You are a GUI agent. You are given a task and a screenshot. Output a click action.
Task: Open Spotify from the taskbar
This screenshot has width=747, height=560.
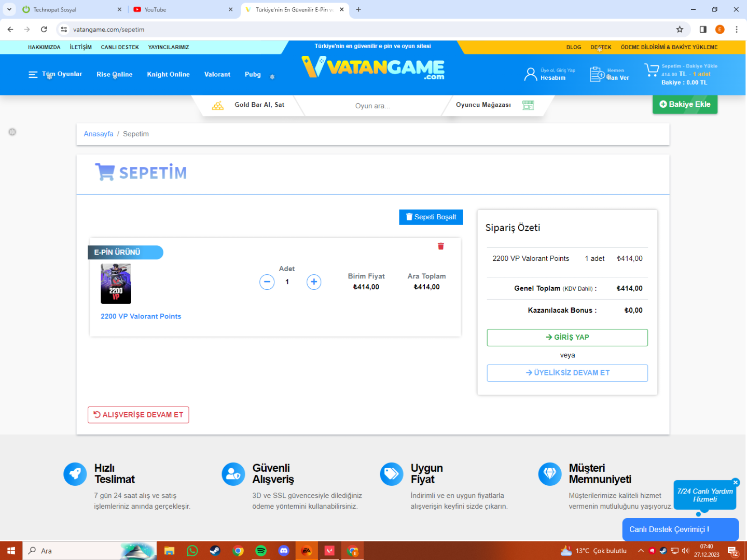[x=261, y=551]
